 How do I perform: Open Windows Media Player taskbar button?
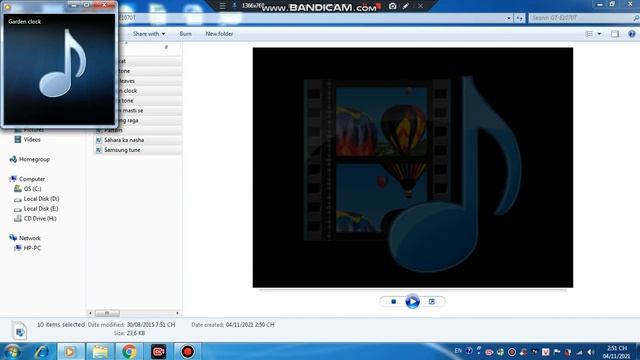(70, 351)
